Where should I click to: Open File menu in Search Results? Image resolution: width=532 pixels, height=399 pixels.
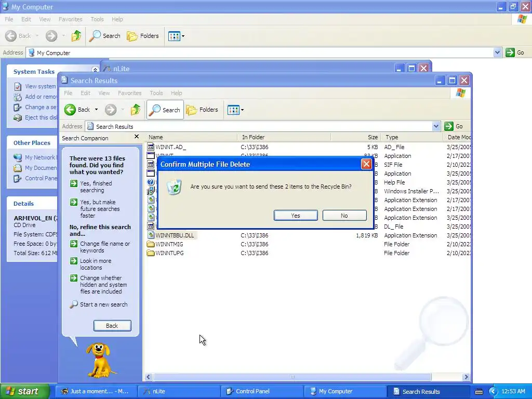[x=68, y=93]
